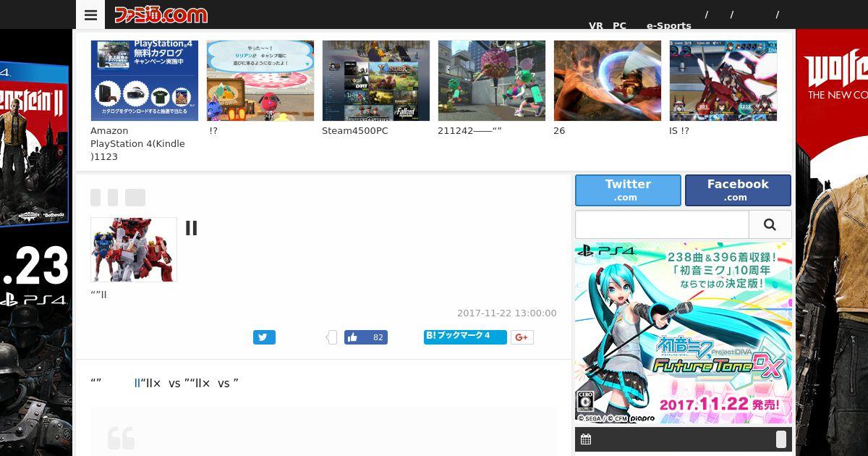Open the Wolfenstein The New Colossus ad on right
Image resolution: width=868 pixels, height=456 pixels.
coord(832,242)
